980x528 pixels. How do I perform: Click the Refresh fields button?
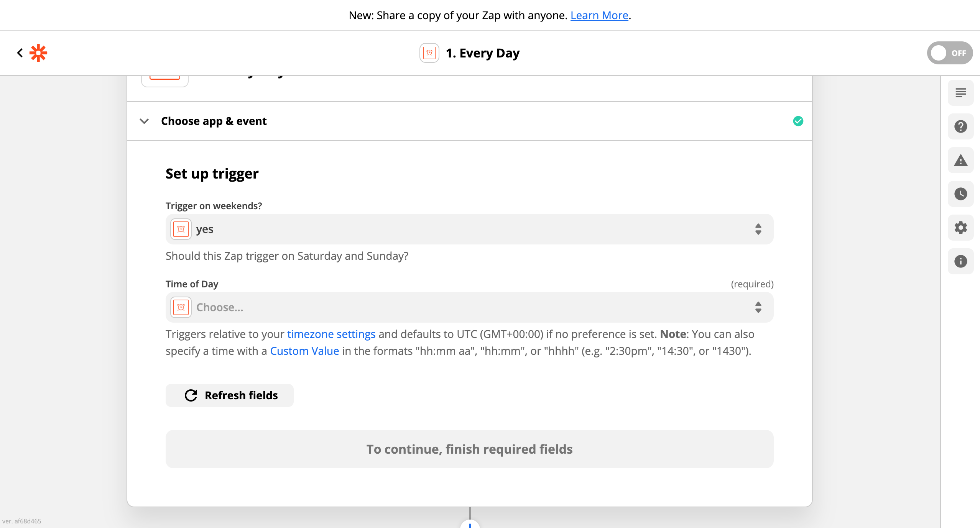tap(229, 395)
